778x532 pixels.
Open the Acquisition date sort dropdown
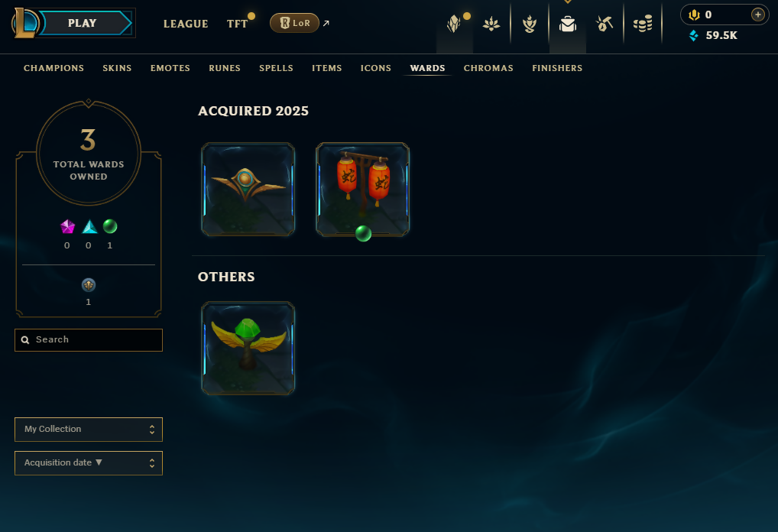pyautogui.click(x=89, y=463)
